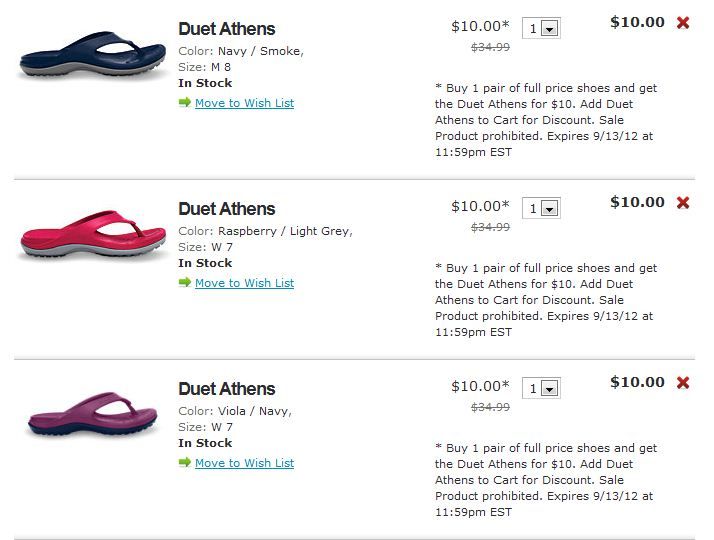This screenshot has width=714, height=540.
Task: Click the promo note under the Raspberry sandal price
Action: (x=546, y=300)
